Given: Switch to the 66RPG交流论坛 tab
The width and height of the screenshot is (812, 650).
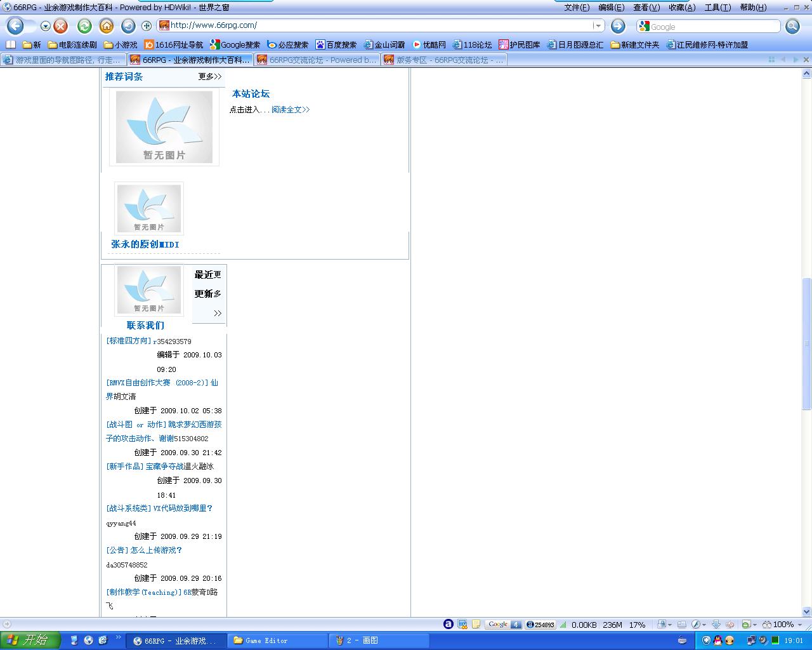Looking at the screenshot, I should [x=317, y=60].
